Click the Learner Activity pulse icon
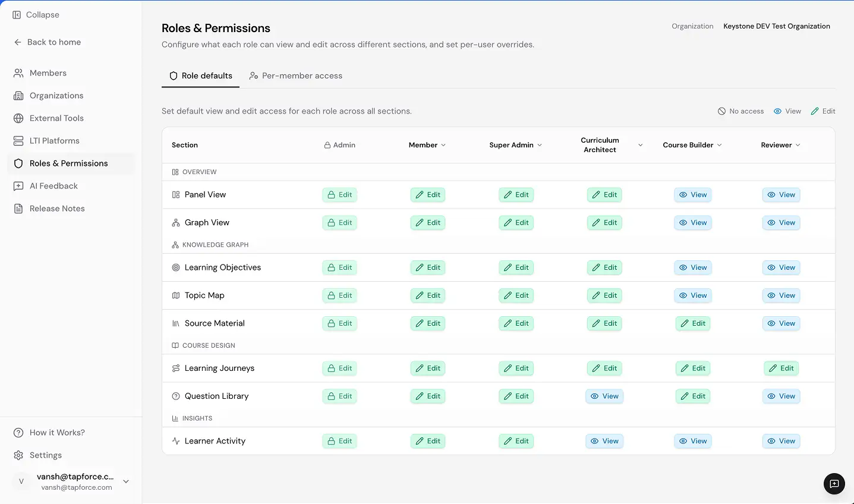This screenshot has height=504, width=854. tap(176, 441)
